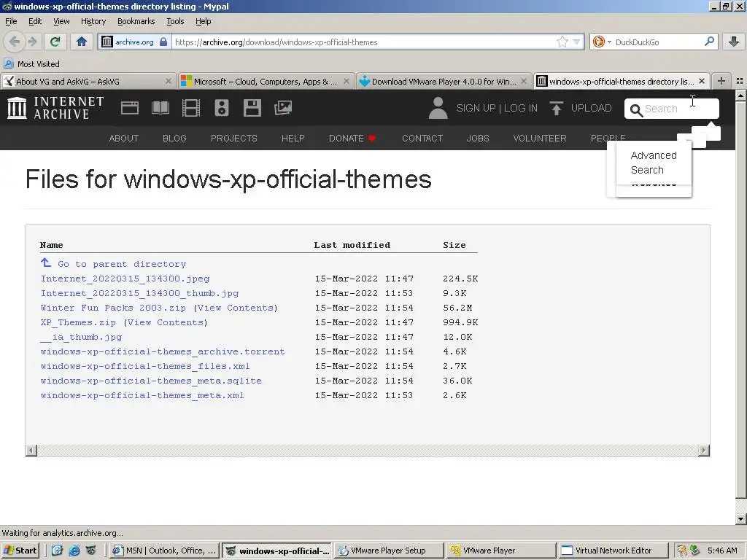Open the Bookmarks menu
The height and width of the screenshot is (560, 747).
pyautogui.click(x=136, y=21)
